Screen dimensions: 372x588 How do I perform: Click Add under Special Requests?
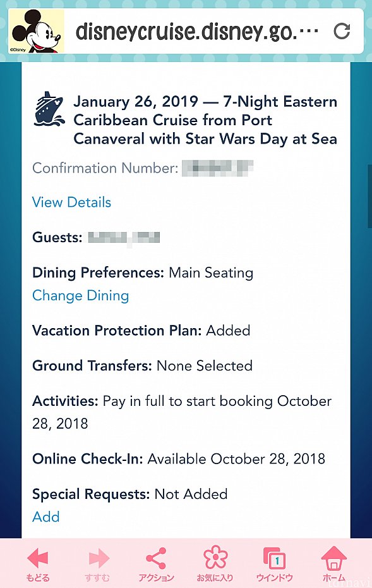[x=45, y=517]
